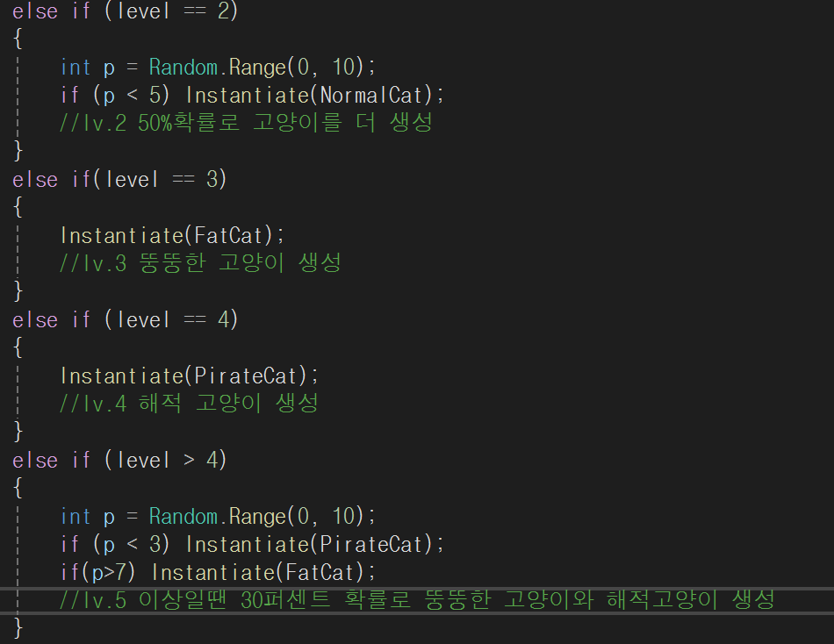This screenshot has width=834, height=644.
Task: Click closing brace after the lv.5 comment
Action: tap(18, 628)
